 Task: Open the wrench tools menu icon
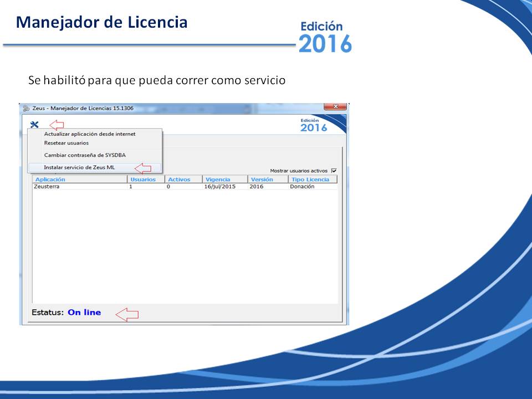click(x=34, y=125)
